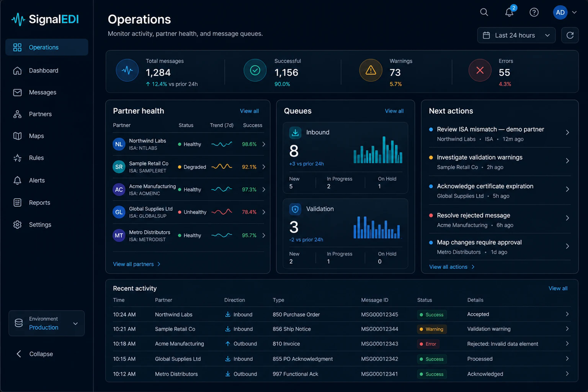Expand Northwind Labs partner row chevron
The image size is (588, 392).
click(x=263, y=144)
